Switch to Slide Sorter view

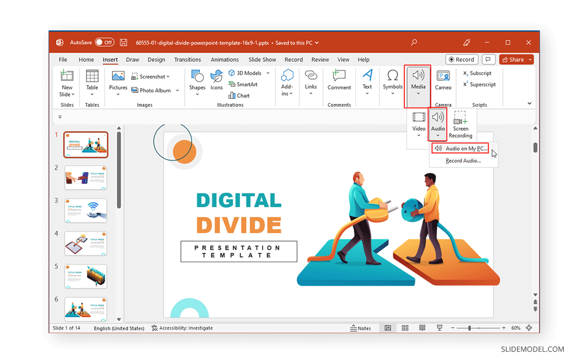tap(405, 328)
